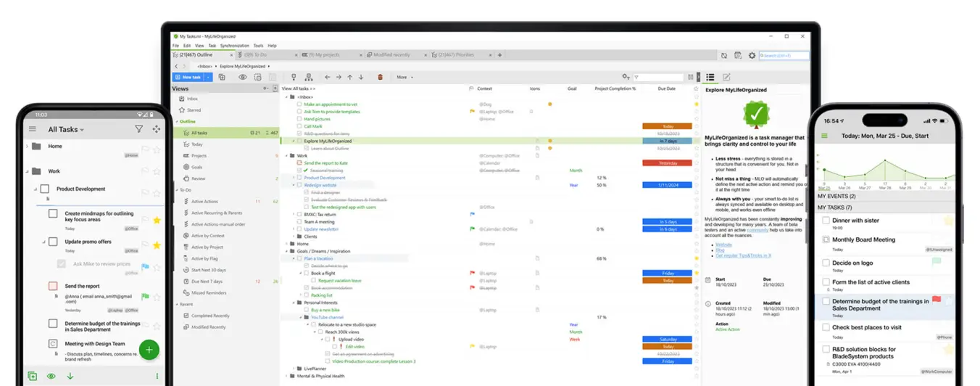Open the File menu
The width and height of the screenshot is (980, 386).
pos(175,46)
